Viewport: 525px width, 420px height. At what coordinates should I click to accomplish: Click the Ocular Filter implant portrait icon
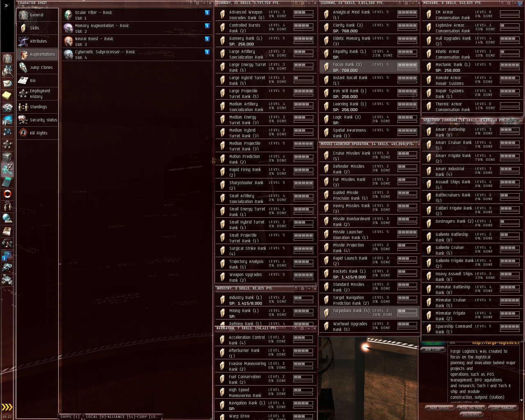tap(68, 15)
